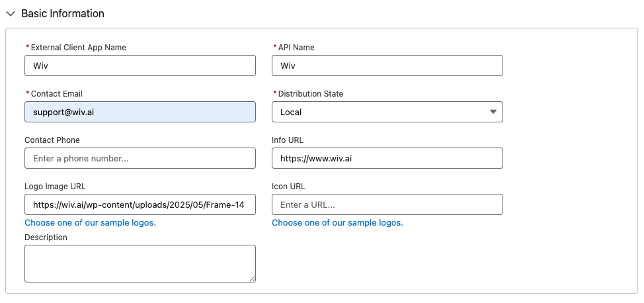Screen dimensions: 644x303
Task: Focus the Info URL text field
Action: [387, 158]
